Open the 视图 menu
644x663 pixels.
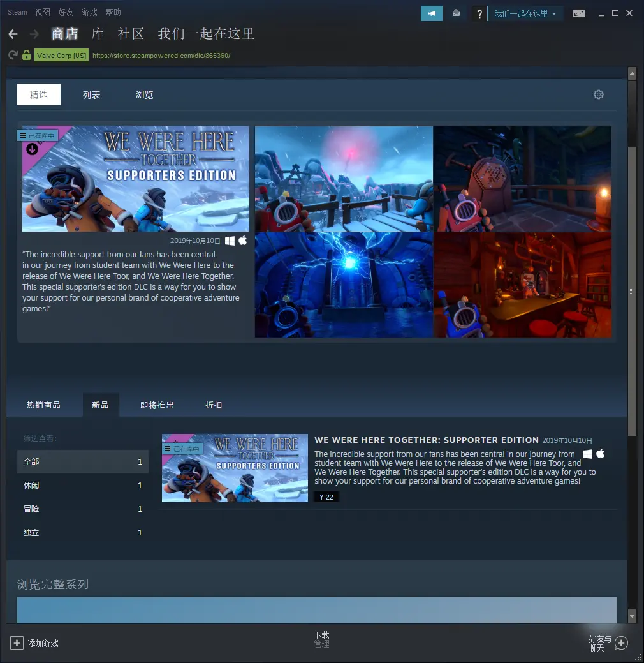[42, 12]
